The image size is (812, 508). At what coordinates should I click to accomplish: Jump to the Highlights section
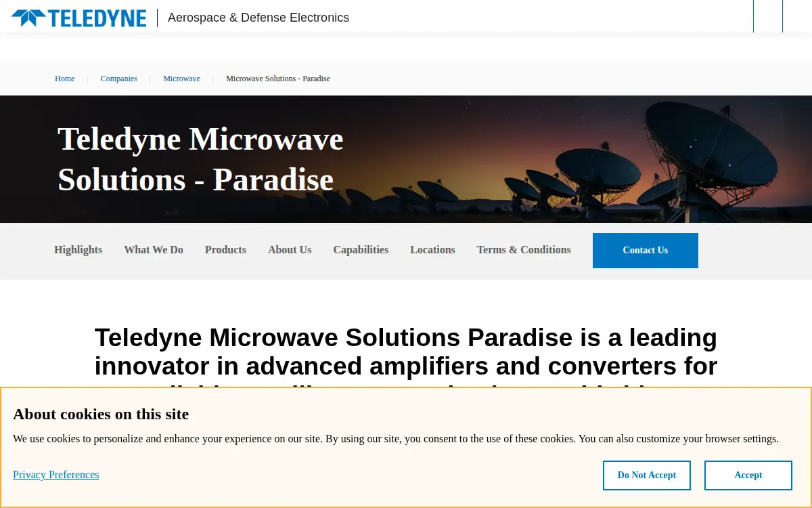78,250
